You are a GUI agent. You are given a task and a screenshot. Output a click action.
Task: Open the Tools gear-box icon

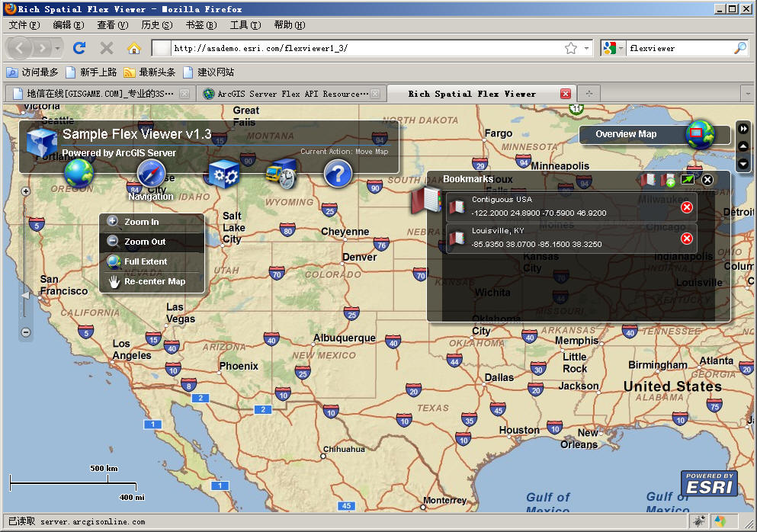click(x=224, y=175)
